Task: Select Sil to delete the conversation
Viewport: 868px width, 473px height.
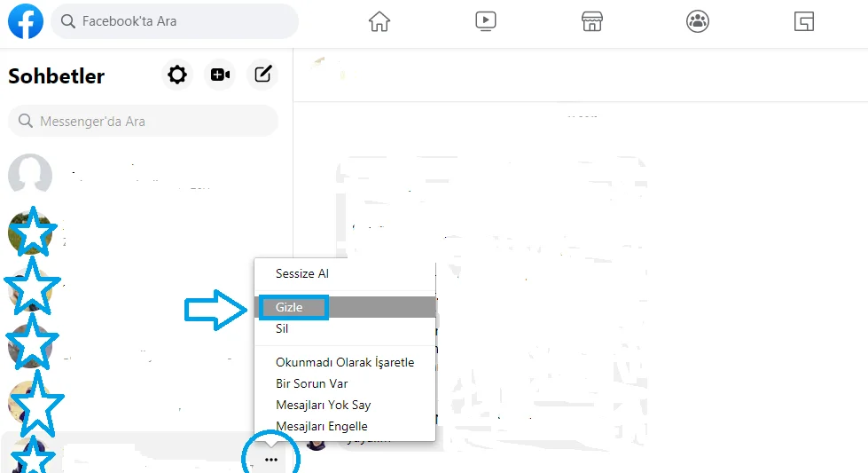Action: [x=282, y=328]
